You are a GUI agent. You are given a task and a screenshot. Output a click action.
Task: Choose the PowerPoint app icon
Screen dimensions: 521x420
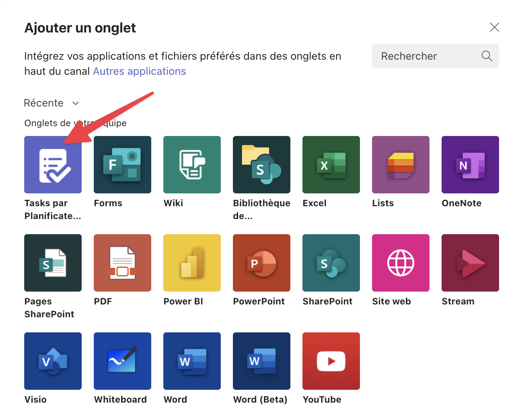[262, 263]
